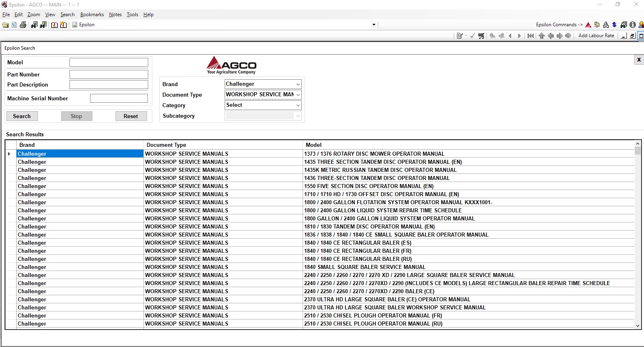This screenshot has height=347, width=644.
Task: Click the open book bookmark icon
Action: (x=55, y=25)
